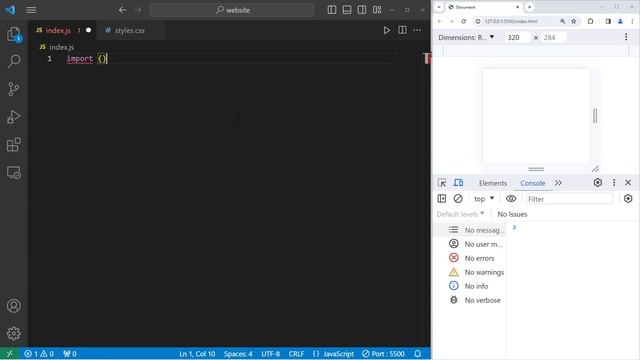Open the Source Control view

click(13, 89)
